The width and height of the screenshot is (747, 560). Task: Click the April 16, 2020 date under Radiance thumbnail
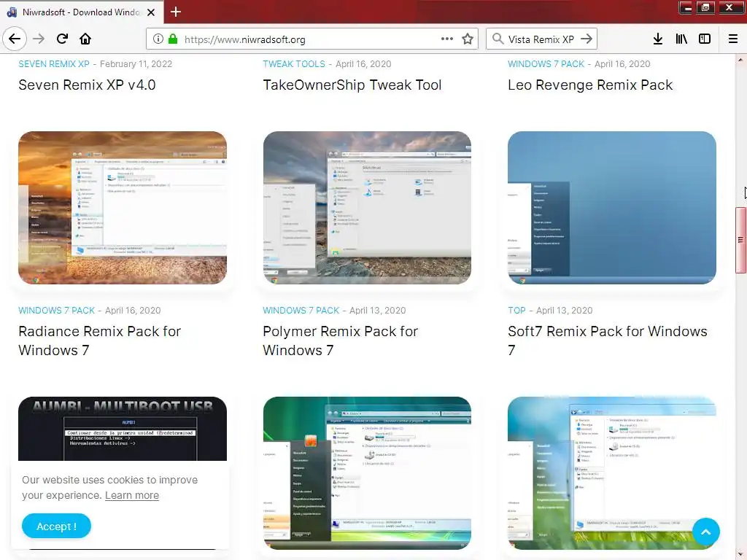click(133, 311)
